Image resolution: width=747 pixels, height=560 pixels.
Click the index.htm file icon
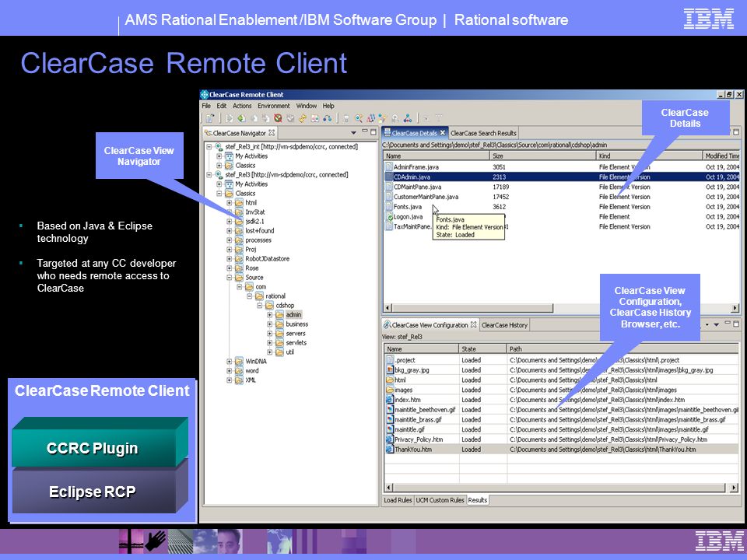click(x=390, y=400)
